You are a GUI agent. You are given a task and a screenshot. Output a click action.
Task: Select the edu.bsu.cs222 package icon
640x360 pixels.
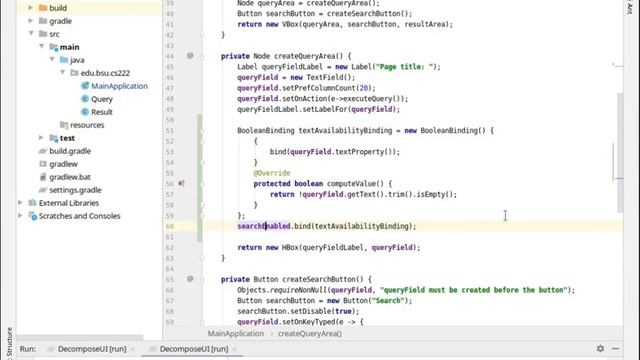[x=74, y=73]
